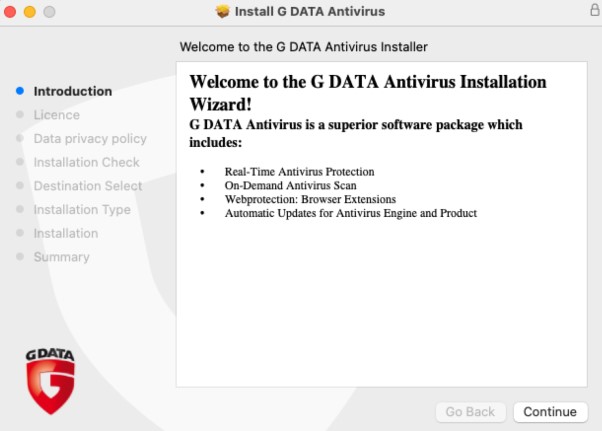602x431 pixels.
Task: Click the "Real-Time Antivirus Protection" list item
Action: tap(299, 172)
